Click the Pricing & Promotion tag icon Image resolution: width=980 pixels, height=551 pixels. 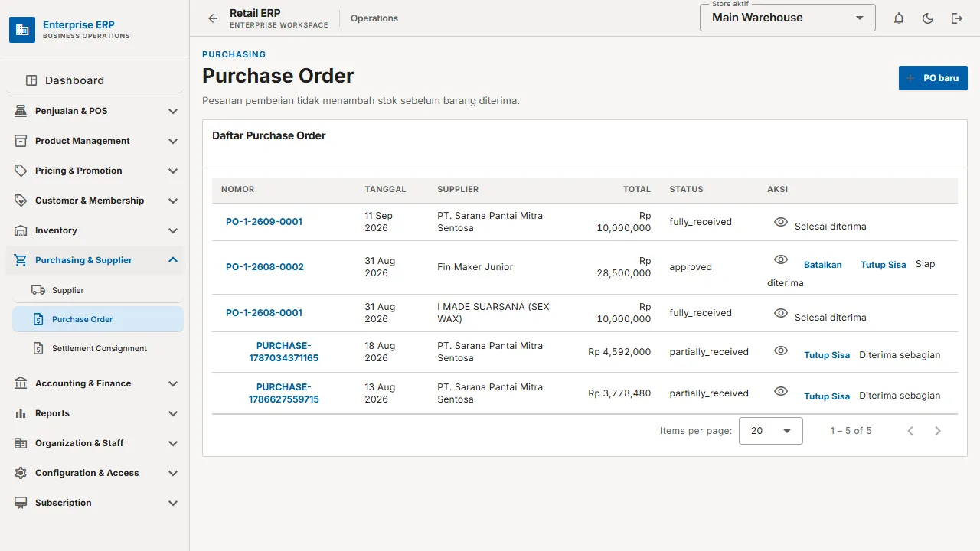coord(21,171)
